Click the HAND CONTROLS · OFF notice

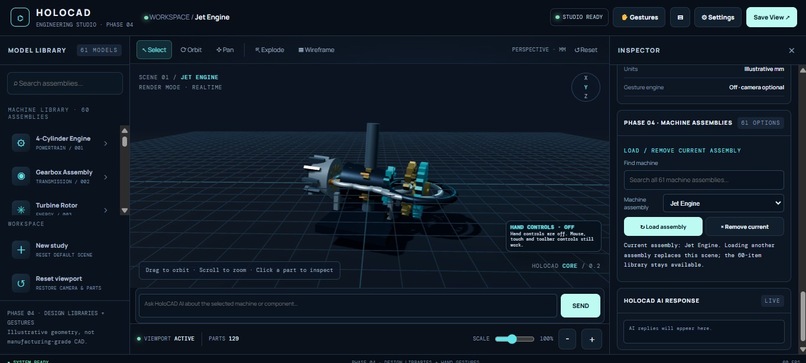click(x=554, y=236)
